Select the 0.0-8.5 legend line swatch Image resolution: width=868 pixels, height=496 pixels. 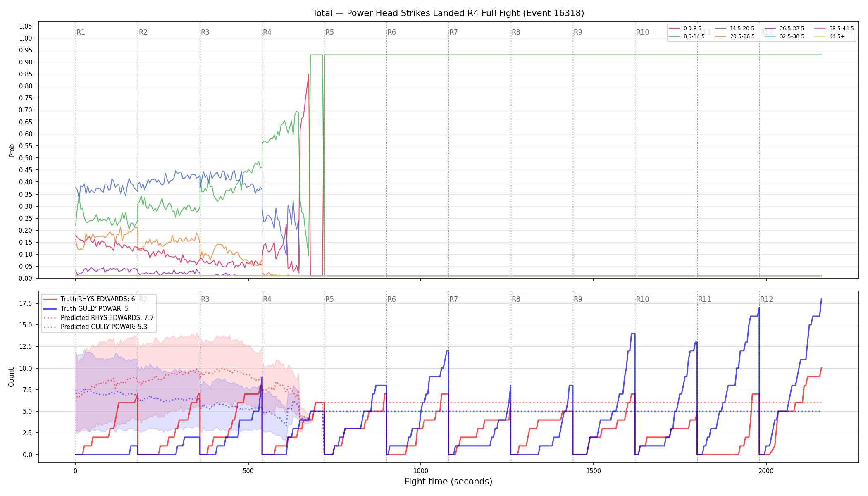tap(674, 29)
